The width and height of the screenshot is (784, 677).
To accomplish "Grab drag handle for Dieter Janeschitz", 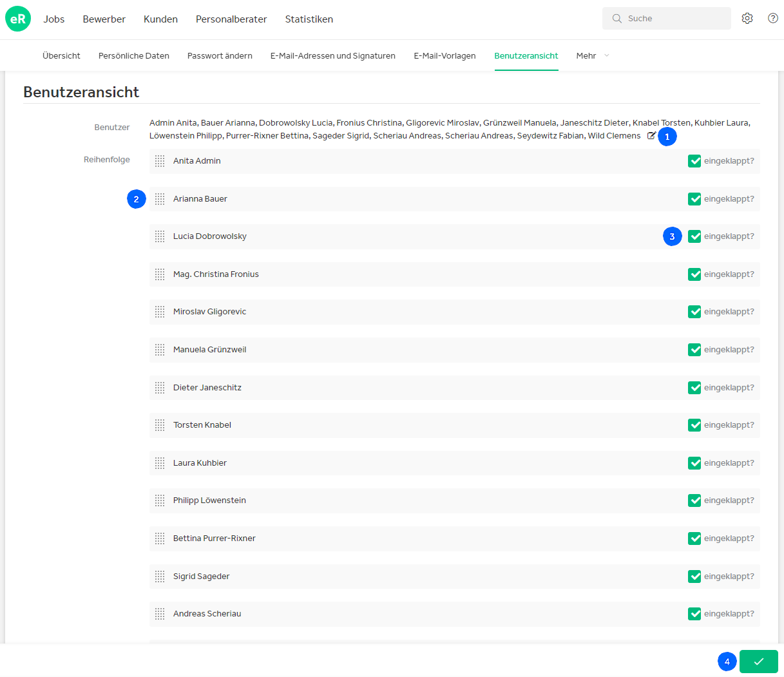I will (160, 388).
